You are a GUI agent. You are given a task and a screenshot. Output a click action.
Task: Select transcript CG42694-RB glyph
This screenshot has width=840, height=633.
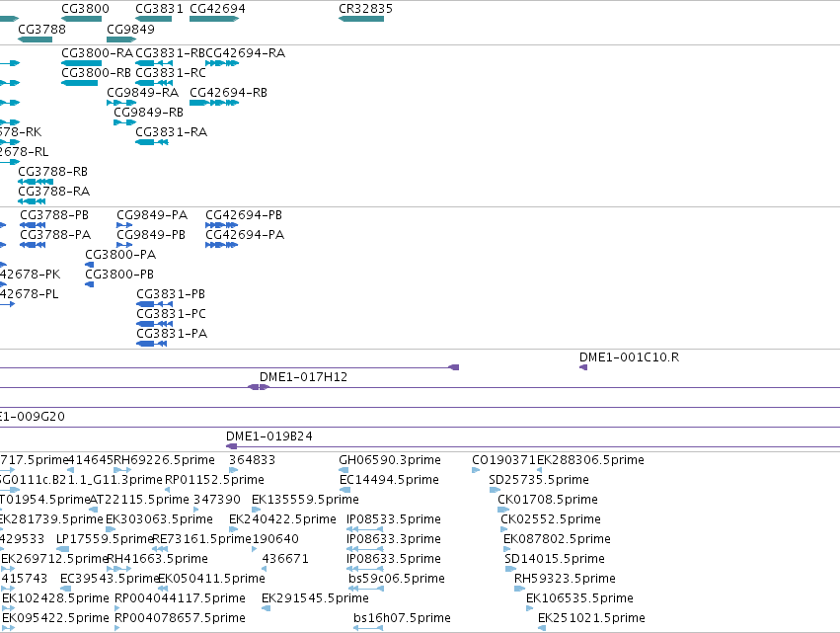[x=214, y=103]
